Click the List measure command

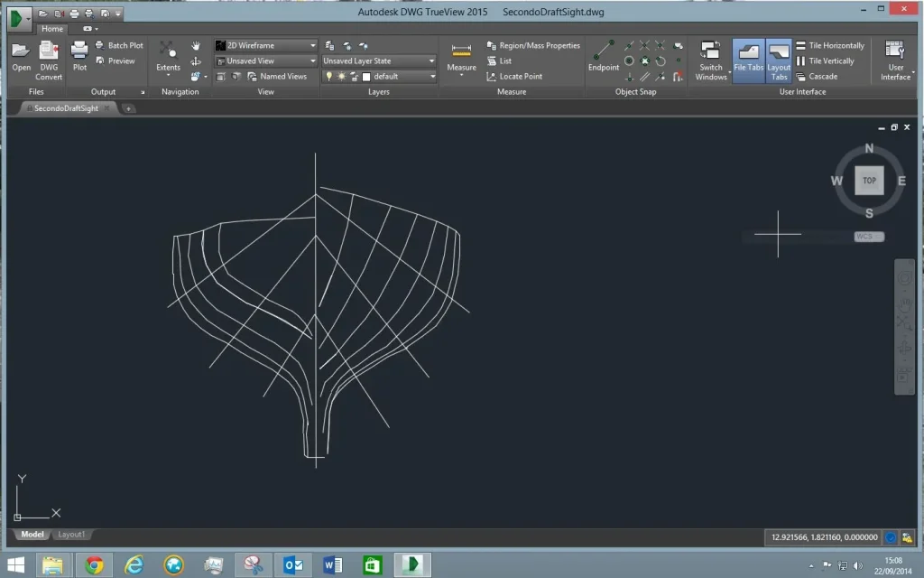point(498,61)
